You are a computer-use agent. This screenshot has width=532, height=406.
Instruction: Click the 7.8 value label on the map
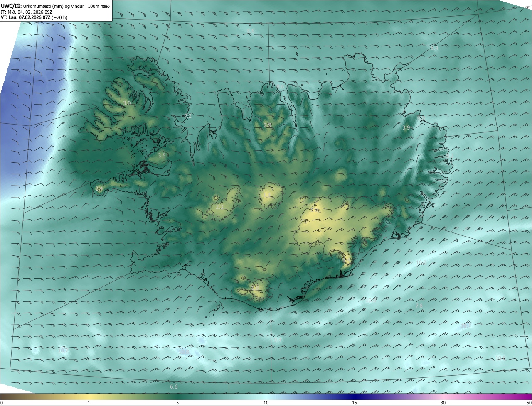click(x=419, y=306)
